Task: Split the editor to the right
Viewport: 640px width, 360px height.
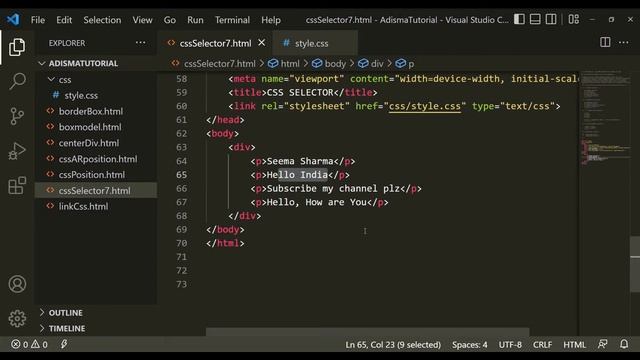Action: click(605, 42)
